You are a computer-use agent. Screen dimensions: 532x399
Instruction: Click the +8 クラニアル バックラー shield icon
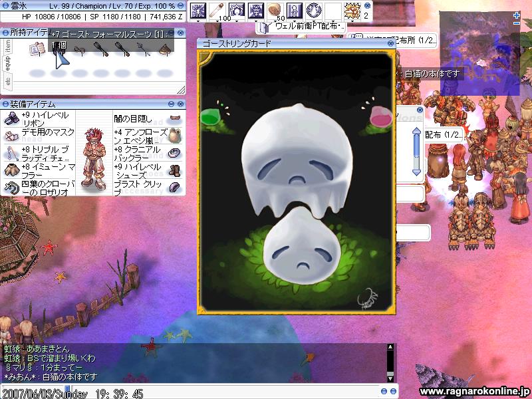point(175,153)
